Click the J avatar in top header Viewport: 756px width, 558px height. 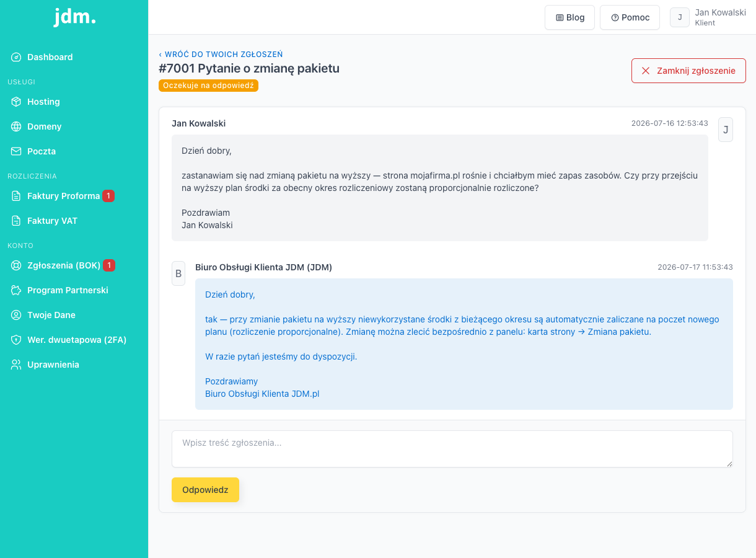[680, 17]
